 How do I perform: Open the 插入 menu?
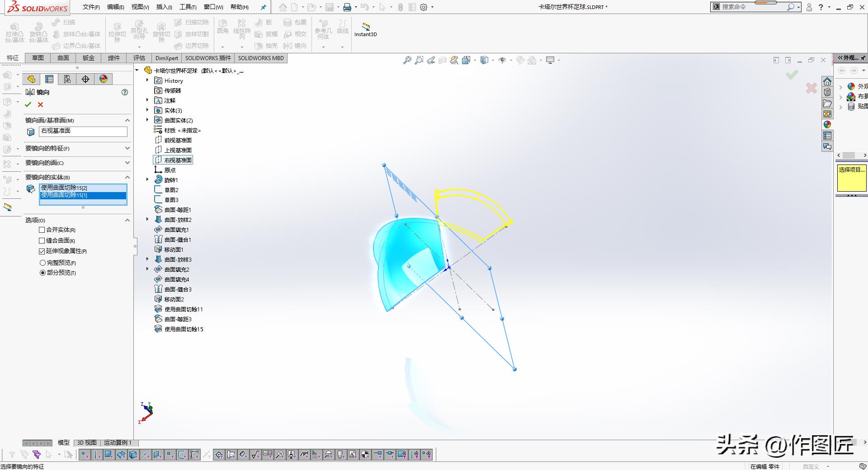tap(164, 7)
